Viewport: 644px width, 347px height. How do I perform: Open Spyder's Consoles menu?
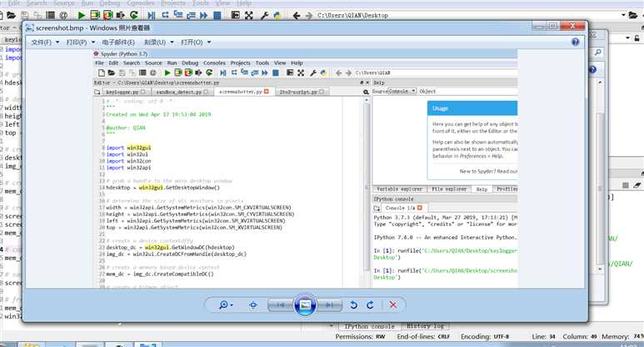pyautogui.click(x=140, y=3)
